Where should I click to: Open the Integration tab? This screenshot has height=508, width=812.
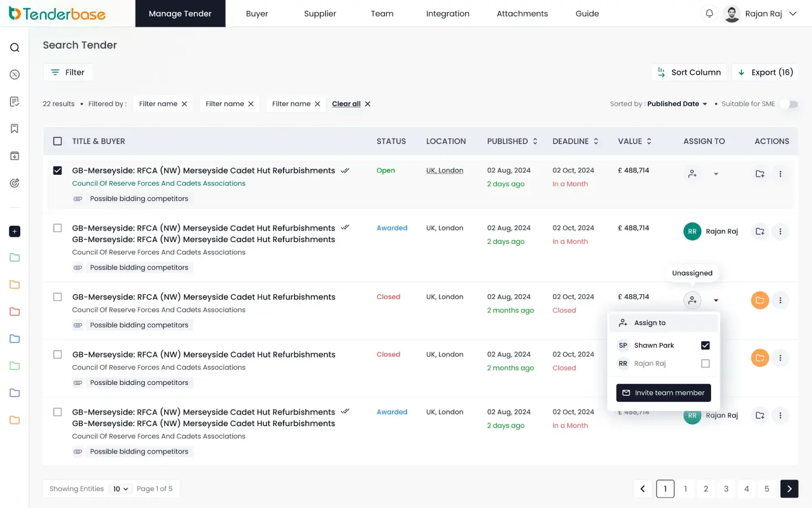448,13
